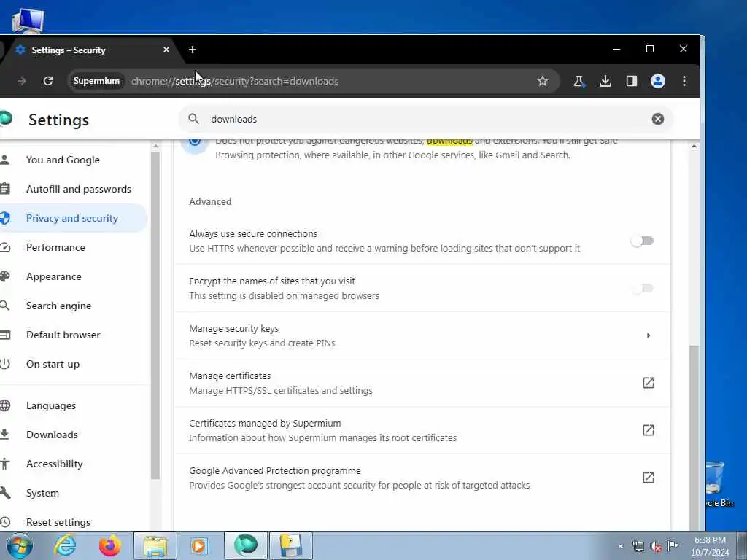Open the Windows Start menu
Viewport: 747px width, 560px height.
19,545
